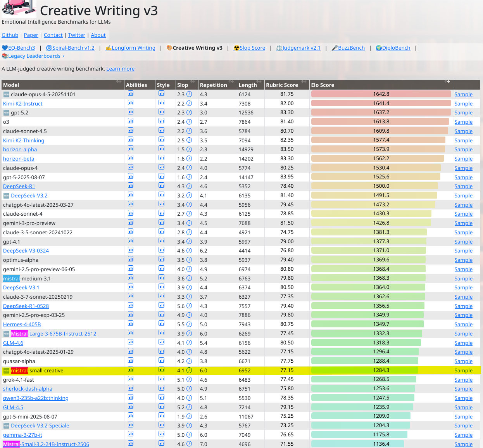Open Abilities chart icon for claude-sonnet-4
The width and height of the screenshot is (483, 448).
[131, 213]
